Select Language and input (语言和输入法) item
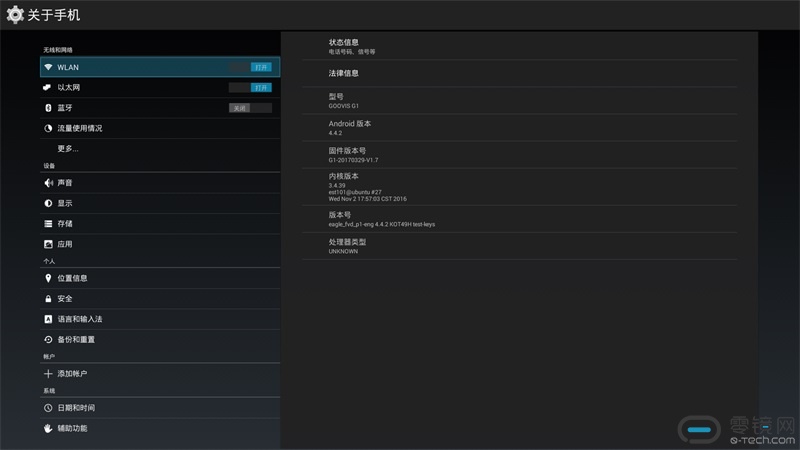 click(x=80, y=319)
